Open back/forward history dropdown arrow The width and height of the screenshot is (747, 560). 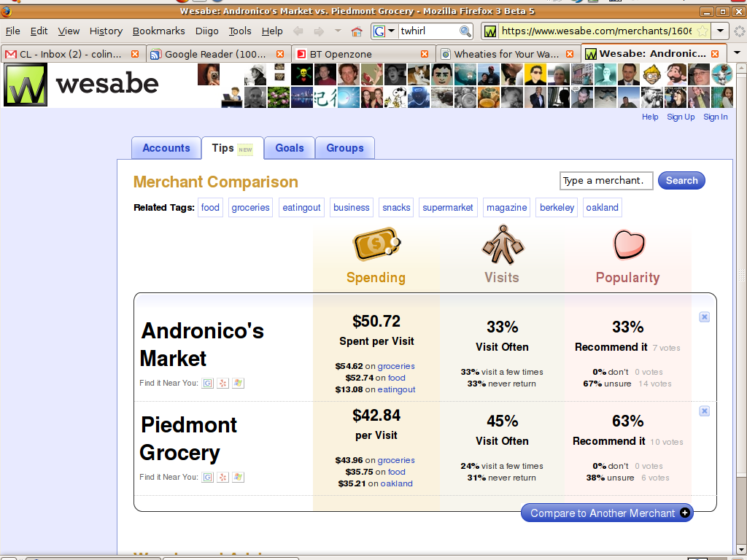click(338, 31)
